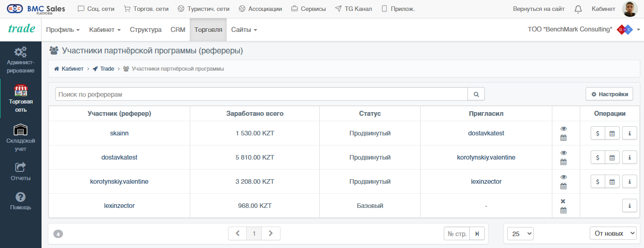Click the info button for lexinzector
The width and height of the screenshot is (644, 248).
[x=629, y=206]
